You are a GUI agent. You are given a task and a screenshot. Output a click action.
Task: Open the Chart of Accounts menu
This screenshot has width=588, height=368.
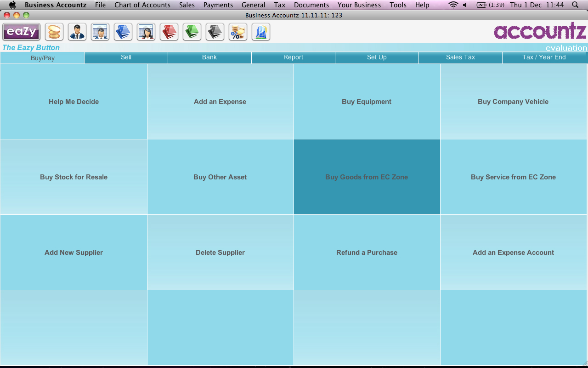pyautogui.click(x=142, y=5)
